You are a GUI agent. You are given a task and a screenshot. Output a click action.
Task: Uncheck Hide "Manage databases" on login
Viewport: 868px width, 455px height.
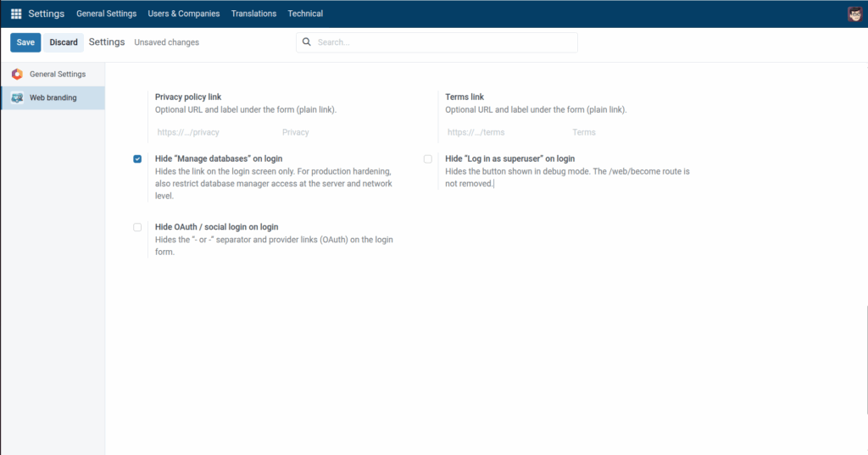pos(137,158)
